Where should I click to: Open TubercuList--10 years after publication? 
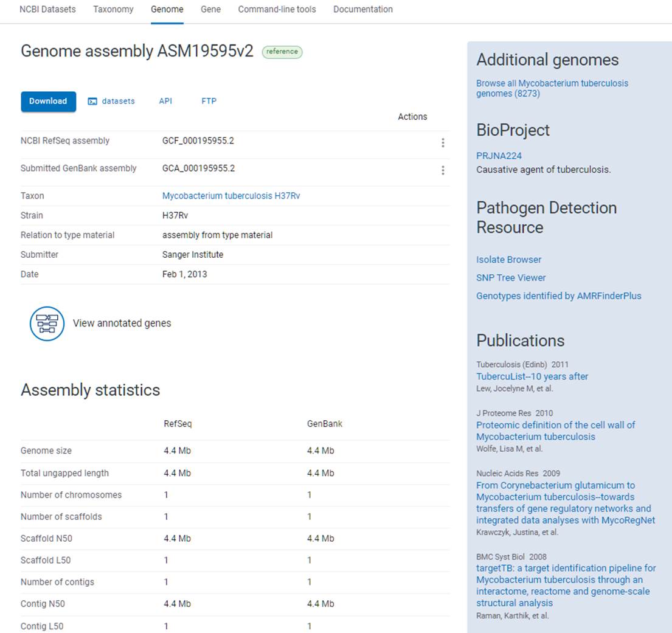coord(532,376)
